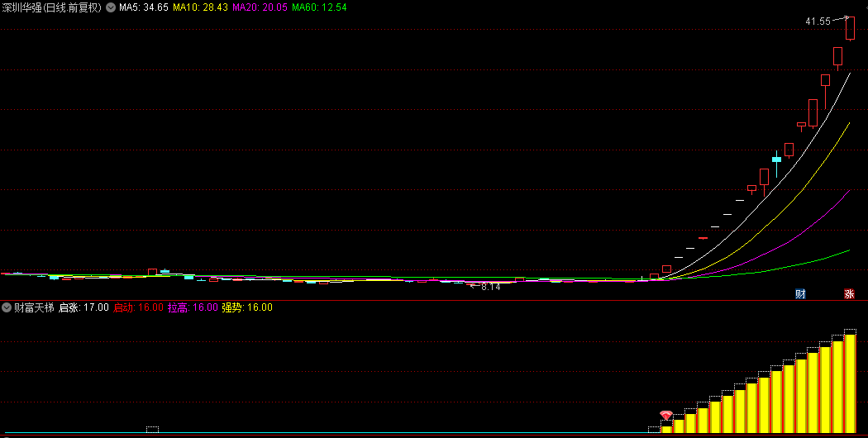Click the red diamond signal icon
The image size is (868, 438).
click(x=666, y=415)
